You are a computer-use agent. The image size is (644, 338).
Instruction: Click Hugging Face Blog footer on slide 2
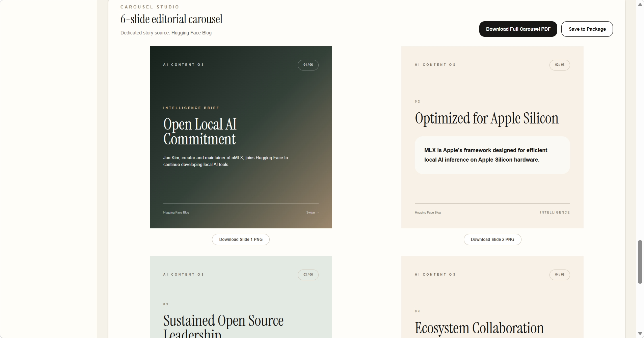[x=428, y=213]
